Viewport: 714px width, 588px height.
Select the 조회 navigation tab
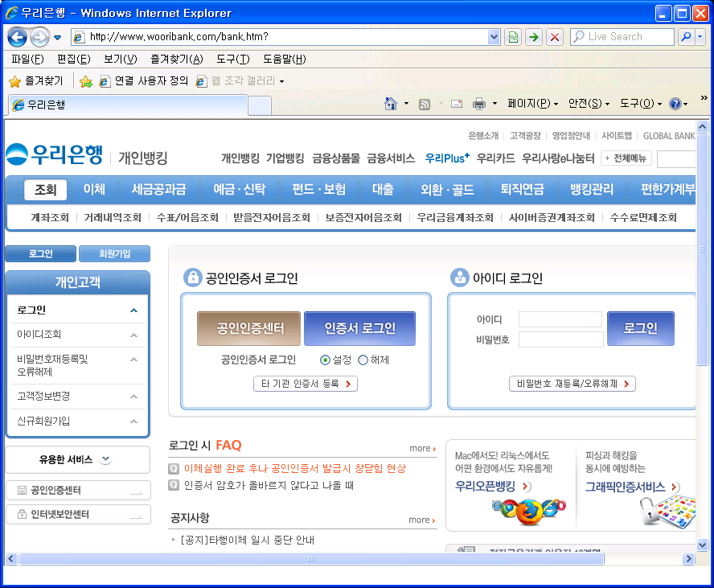46,190
